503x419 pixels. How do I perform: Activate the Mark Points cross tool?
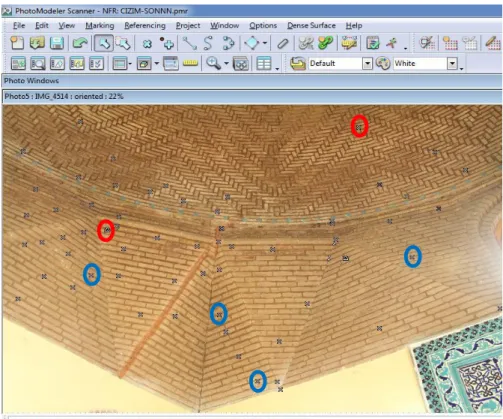coord(147,44)
